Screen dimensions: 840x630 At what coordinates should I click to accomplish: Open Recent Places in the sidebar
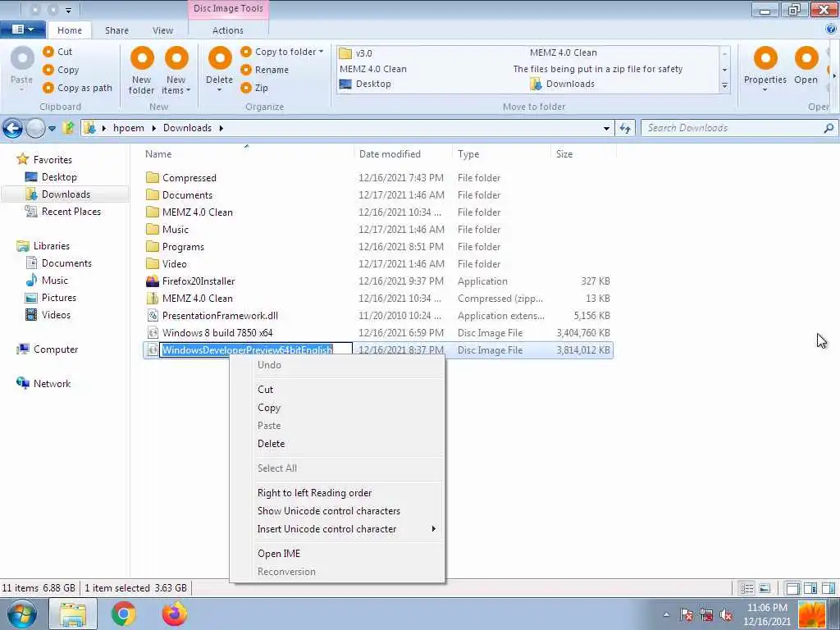pyautogui.click(x=71, y=212)
